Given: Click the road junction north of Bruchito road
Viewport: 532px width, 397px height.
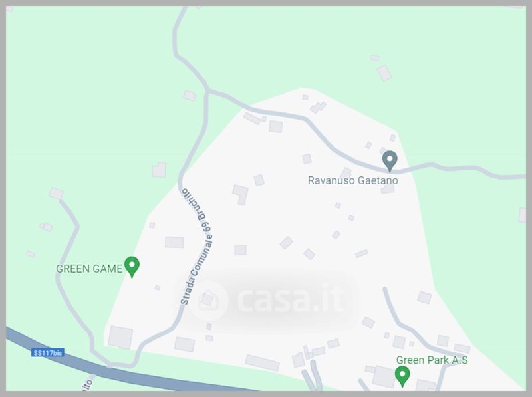Looking at the screenshot, I should pos(207,90).
